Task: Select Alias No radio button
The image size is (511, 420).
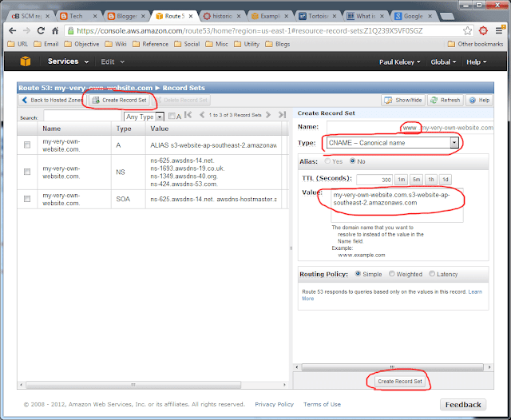Action: click(352, 161)
